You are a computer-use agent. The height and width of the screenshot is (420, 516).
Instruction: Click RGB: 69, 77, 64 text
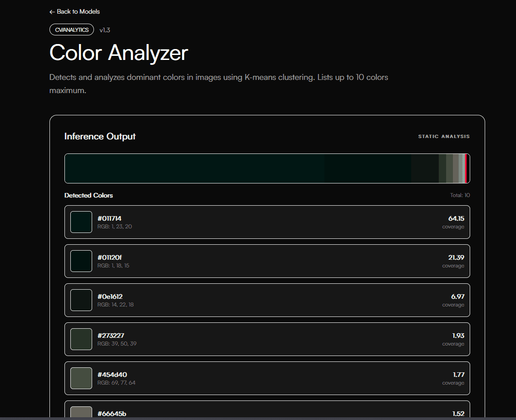pyautogui.click(x=116, y=382)
